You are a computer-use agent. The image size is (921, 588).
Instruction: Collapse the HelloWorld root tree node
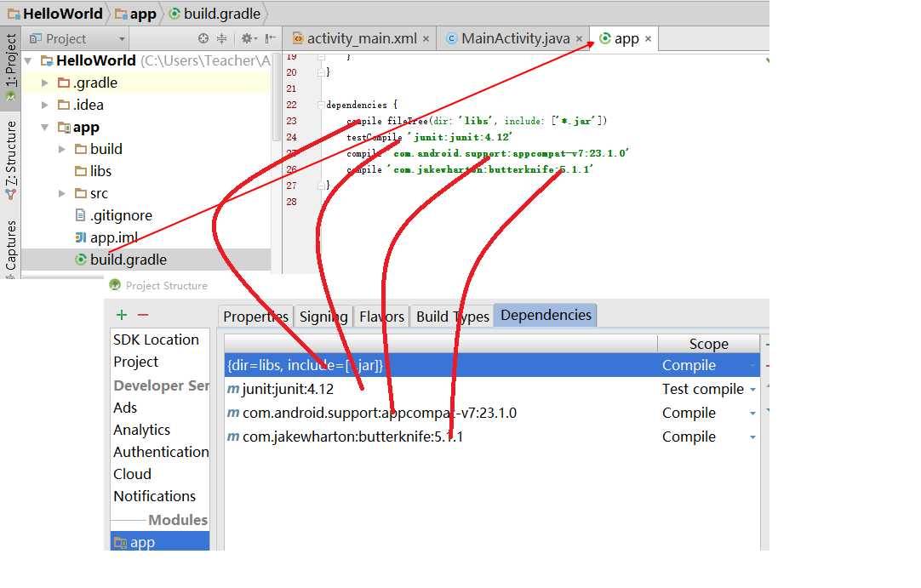(x=28, y=60)
